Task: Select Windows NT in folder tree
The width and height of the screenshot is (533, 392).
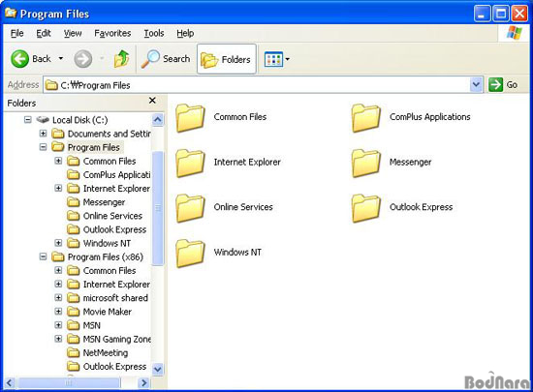Action: pos(107,243)
